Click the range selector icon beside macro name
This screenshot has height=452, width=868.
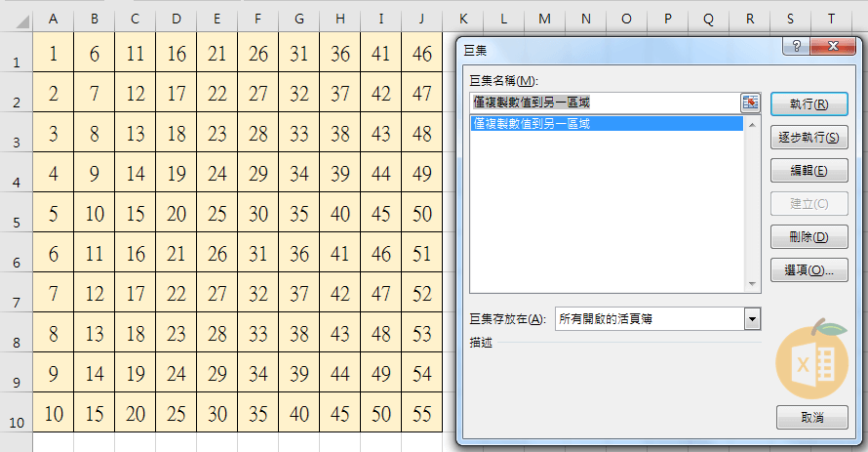pyautogui.click(x=750, y=103)
